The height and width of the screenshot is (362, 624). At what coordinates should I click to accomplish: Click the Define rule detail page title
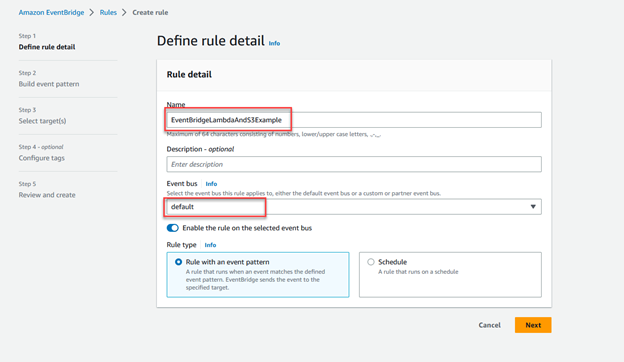211,41
